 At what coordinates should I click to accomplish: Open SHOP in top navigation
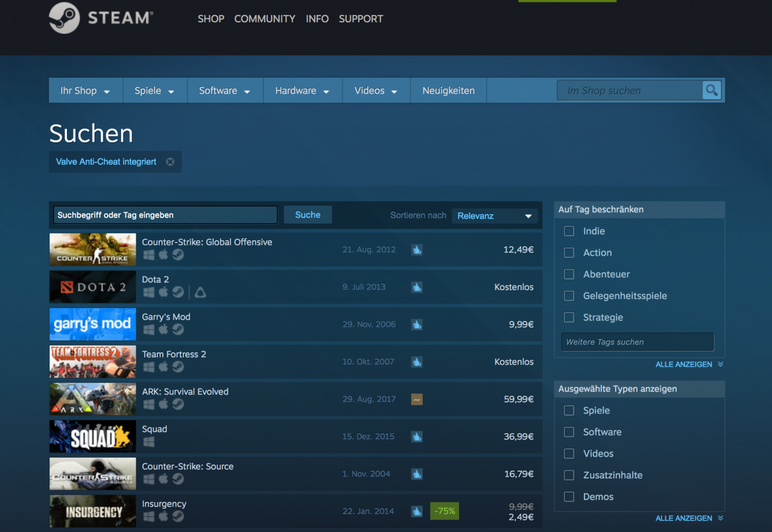coord(211,19)
